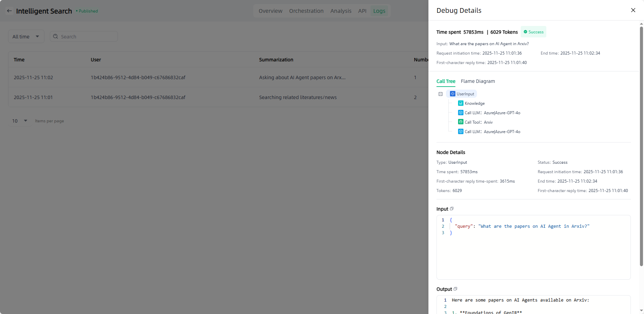Screen dimensions: 644x314
Task: Switch to the Flame Diagram tab
Action: 478,81
